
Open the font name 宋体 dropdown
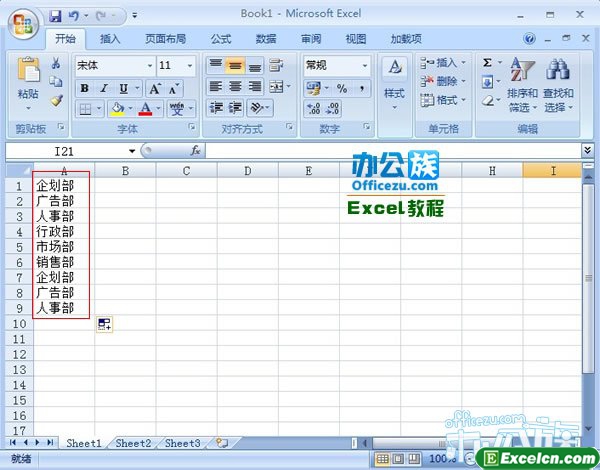150,66
